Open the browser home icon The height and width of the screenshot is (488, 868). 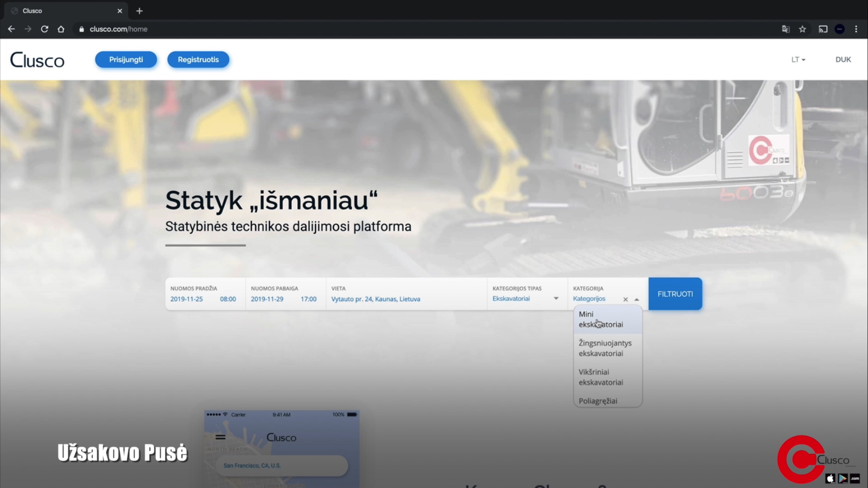pos(61,29)
